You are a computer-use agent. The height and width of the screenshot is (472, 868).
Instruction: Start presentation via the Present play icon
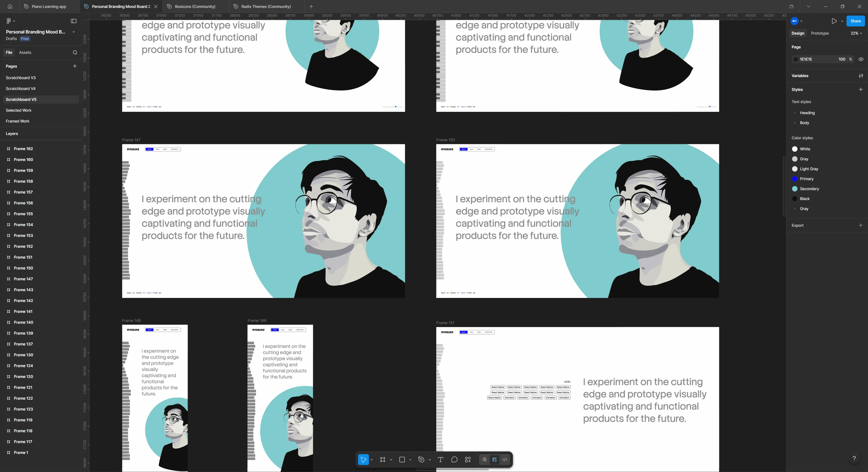point(834,21)
